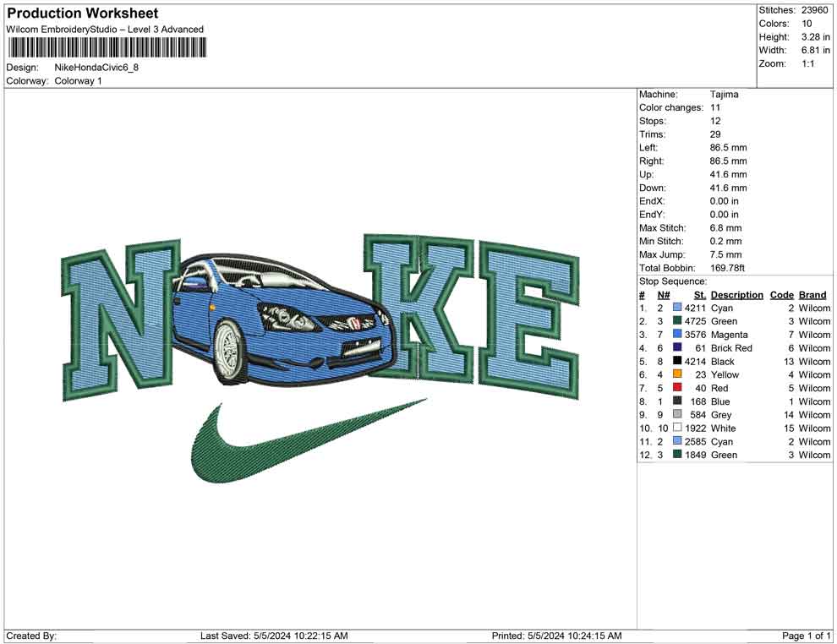Select the Grey color swatch

click(x=676, y=415)
